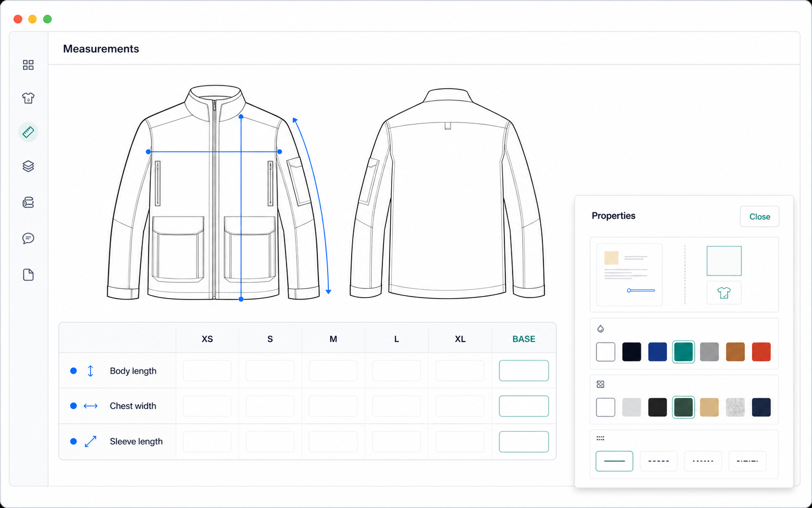Select the Chest width row label
The height and width of the screenshot is (508, 812).
pyautogui.click(x=133, y=406)
